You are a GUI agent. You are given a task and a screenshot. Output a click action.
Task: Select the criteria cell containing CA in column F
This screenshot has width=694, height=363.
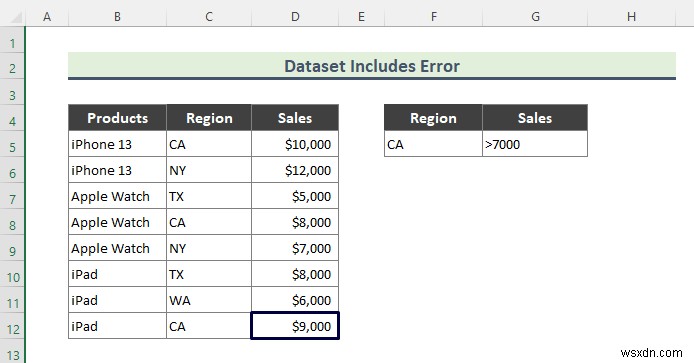(x=433, y=144)
